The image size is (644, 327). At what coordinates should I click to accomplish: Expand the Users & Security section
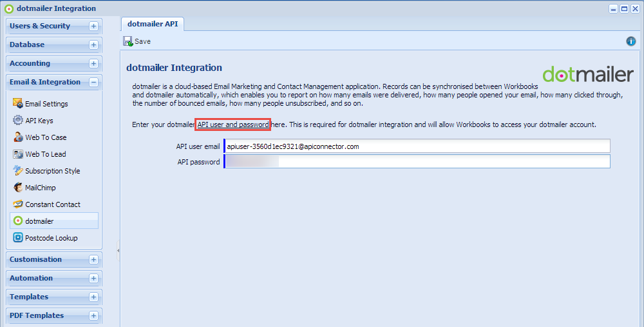tap(93, 26)
